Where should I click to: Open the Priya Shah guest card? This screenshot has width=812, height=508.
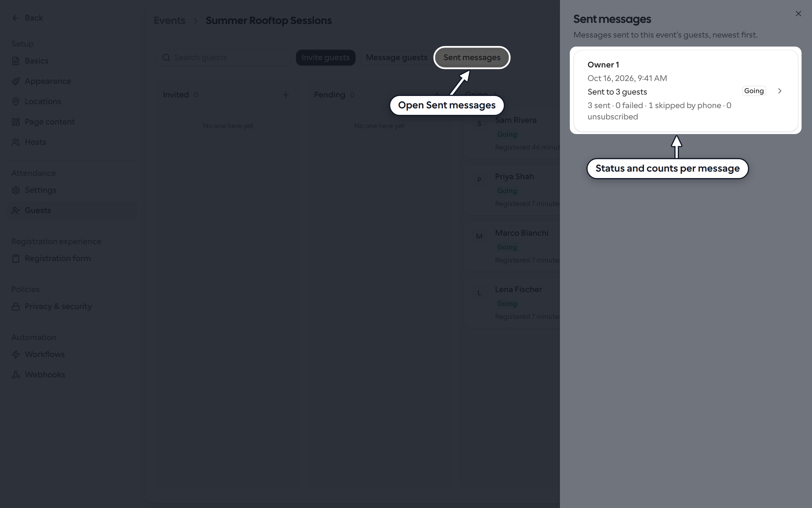pyautogui.click(x=512, y=190)
